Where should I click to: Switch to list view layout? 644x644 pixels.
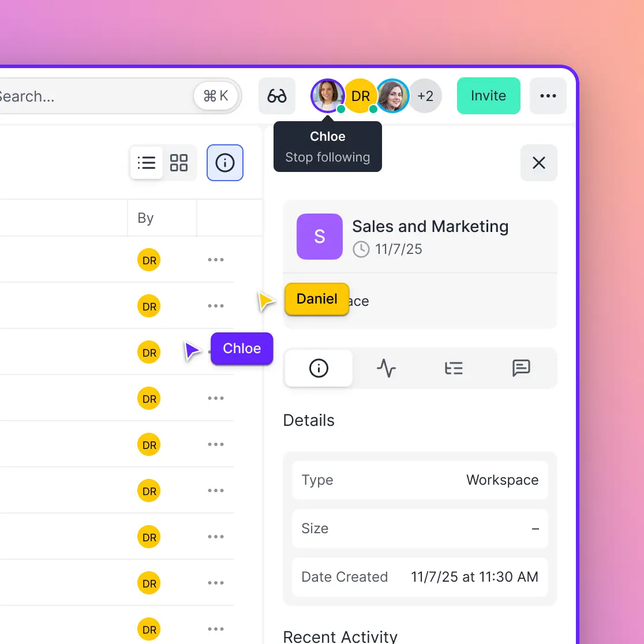(x=147, y=163)
